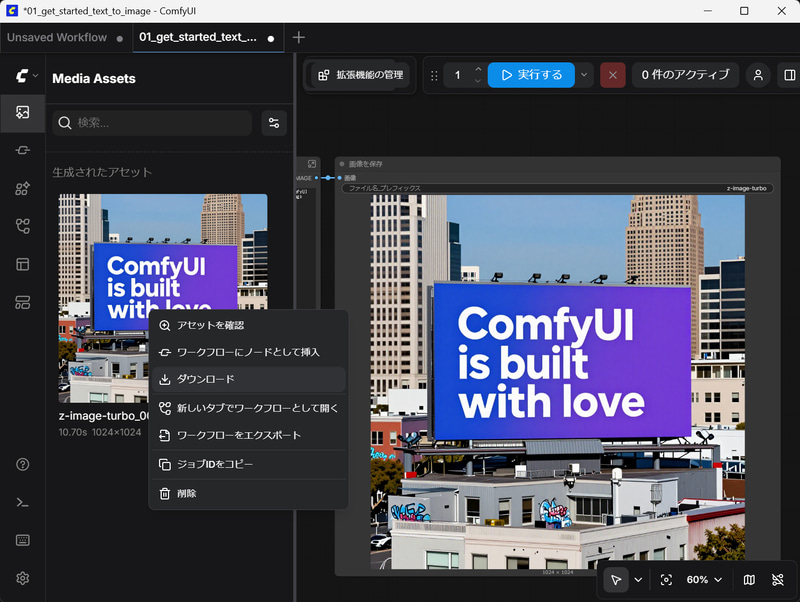The width and height of the screenshot is (800, 602).
Task: Expand the 実行する button dropdown
Action: click(x=584, y=75)
